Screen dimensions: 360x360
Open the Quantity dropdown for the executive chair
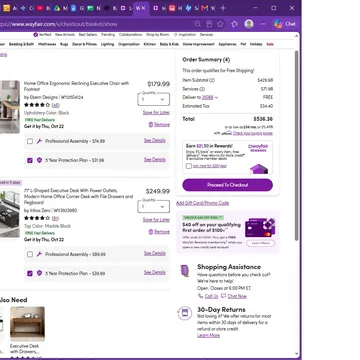click(x=153, y=99)
